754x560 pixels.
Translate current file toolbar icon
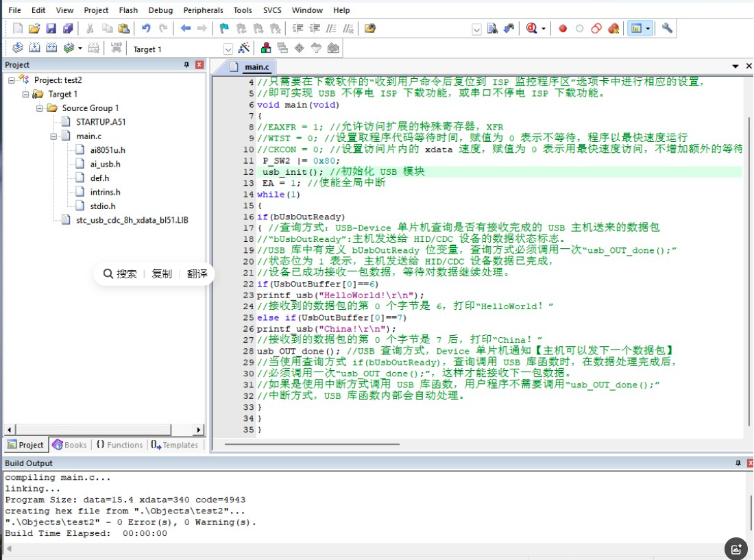pyautogui.click(x=18, y=48)
